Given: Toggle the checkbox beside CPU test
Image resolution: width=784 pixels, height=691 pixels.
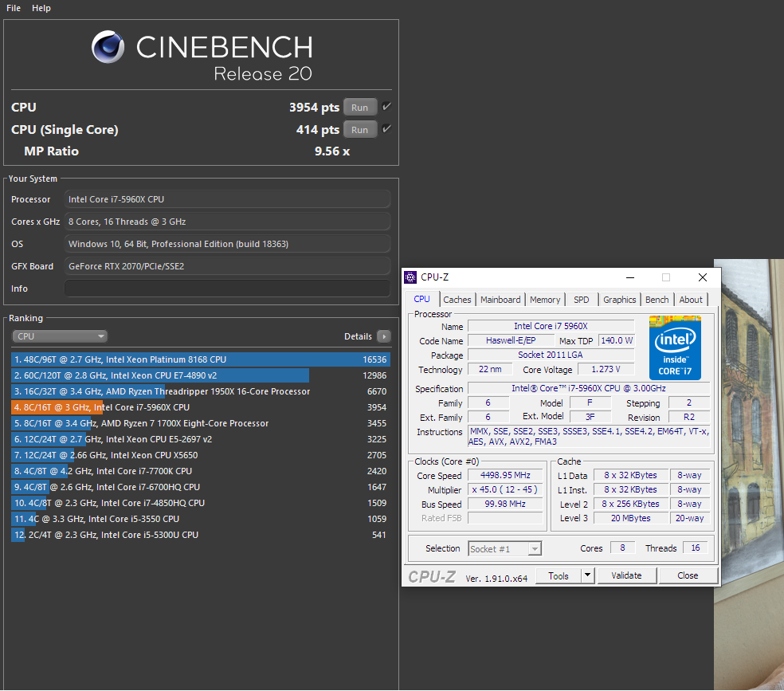Looking at the screenshot, I should point(386,107).
